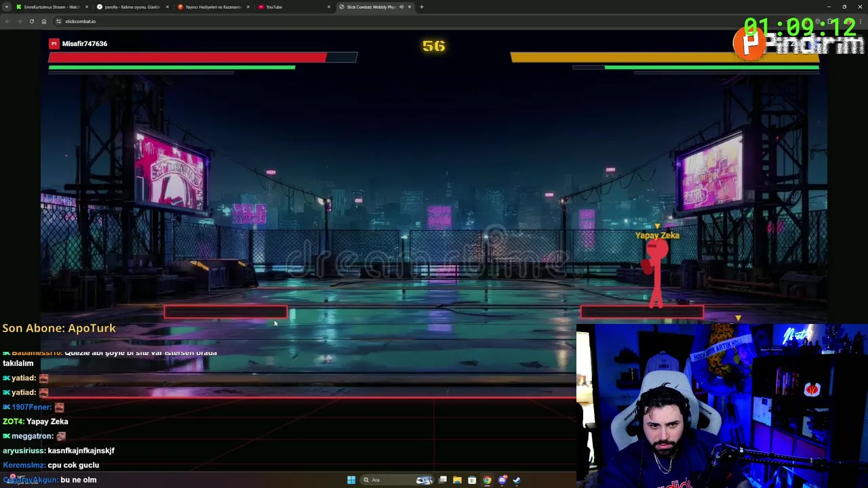The image size is (868, 488).
Task: Click the Yapay Zeka name label
Action: coord(657,235)
